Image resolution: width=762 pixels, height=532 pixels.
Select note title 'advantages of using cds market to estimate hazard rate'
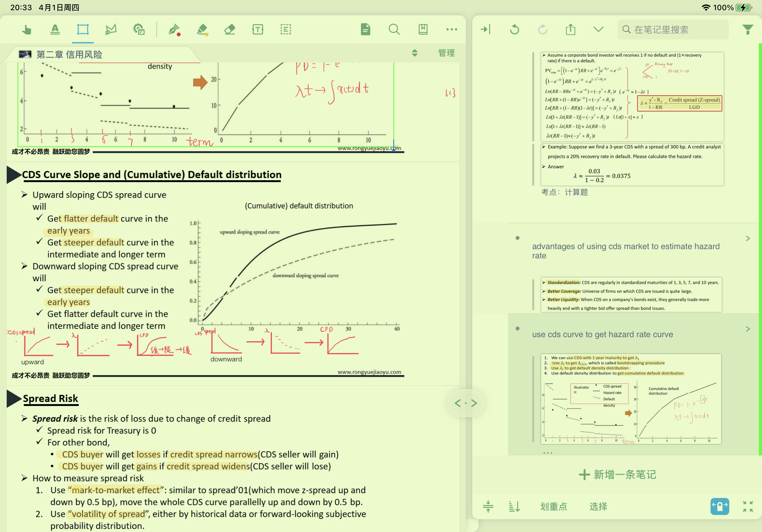click(x=626, y=251)
